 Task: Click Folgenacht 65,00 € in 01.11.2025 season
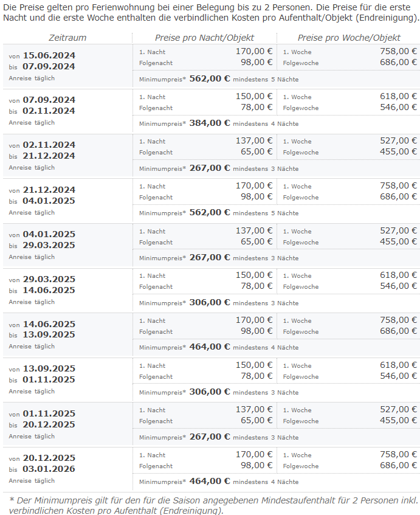[256, 420]
